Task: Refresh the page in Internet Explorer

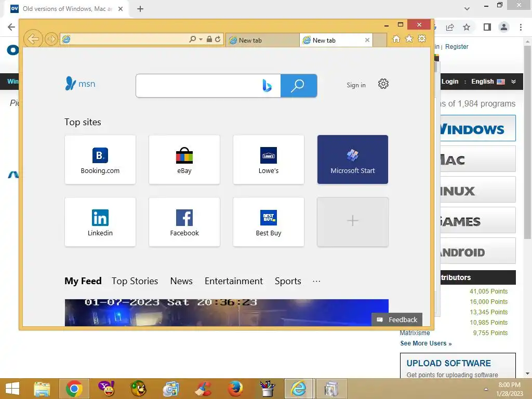Action: point(218,39)
